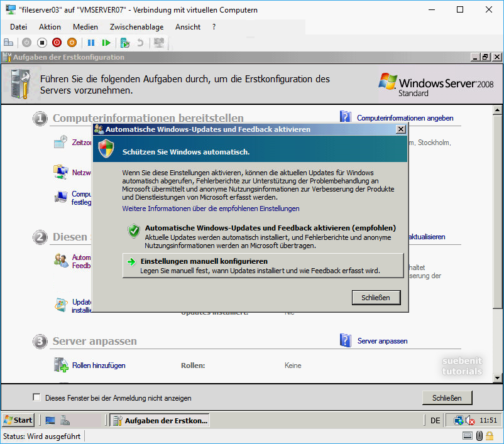The image size is (504, 444).
Task: Open the ? help menu
Action: (214, 27)
